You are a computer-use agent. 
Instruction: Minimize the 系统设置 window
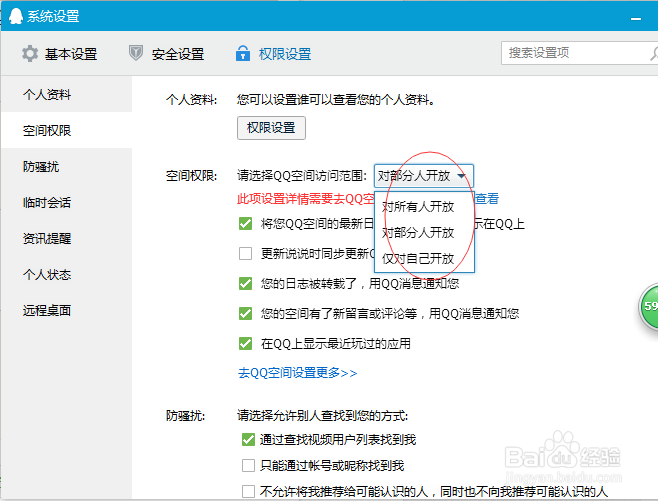pyautogui.click(x=636, y=18)
